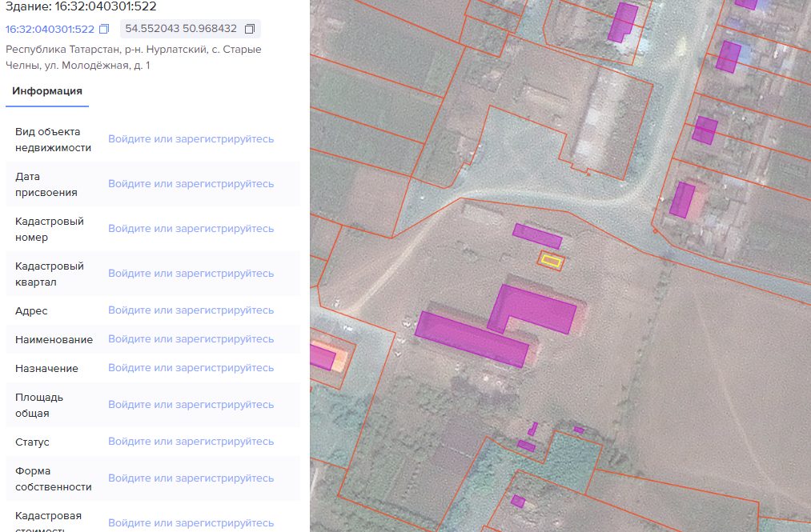Select login link in the Назначение row
Image resolution: width=811 pixels, height=532 pixels.
click(191, 368)
